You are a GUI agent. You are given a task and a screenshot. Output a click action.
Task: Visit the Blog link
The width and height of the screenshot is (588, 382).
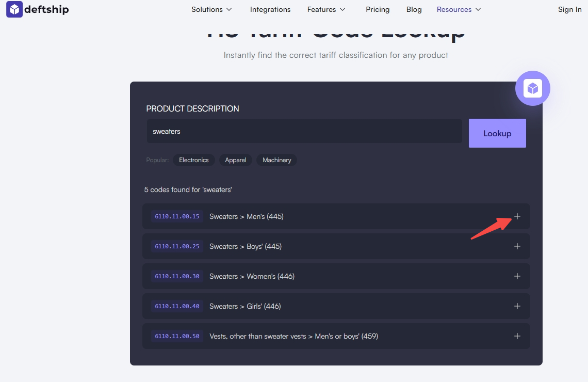click(x=414, y=9)
